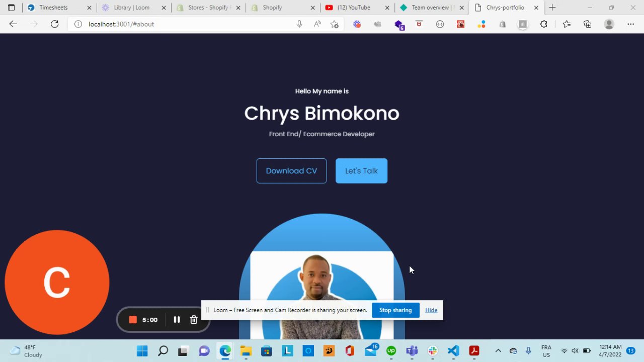Activate voice search microphone in address bar
The image size is (644, 362).
[x=299, y=24]
